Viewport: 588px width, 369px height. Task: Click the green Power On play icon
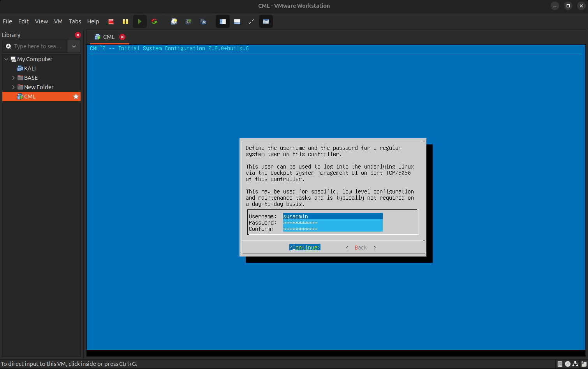coord(139,21)
